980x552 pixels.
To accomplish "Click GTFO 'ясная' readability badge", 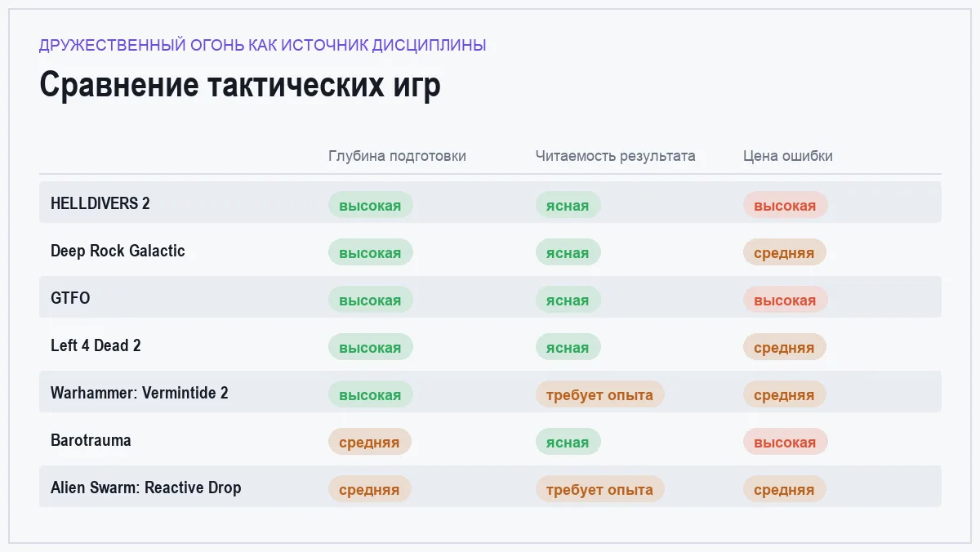I will coord(568,300).
